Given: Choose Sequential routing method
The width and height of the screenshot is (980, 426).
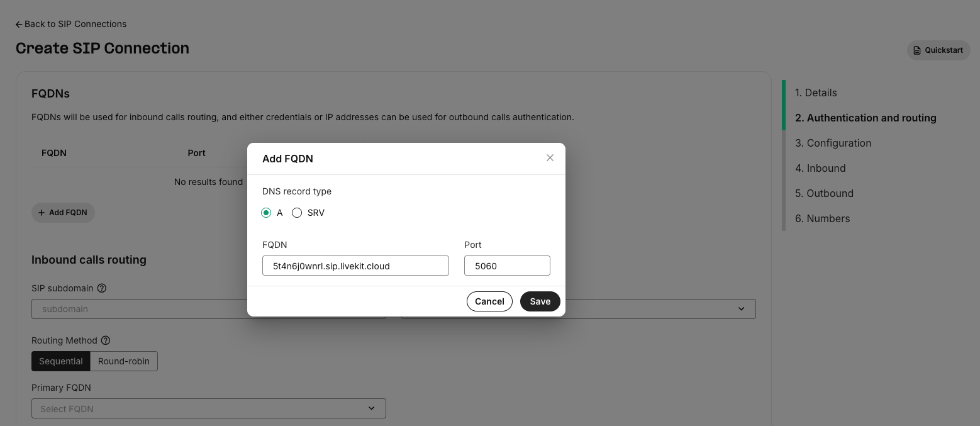Looking at the screenshot, I should tap(60, 361).
